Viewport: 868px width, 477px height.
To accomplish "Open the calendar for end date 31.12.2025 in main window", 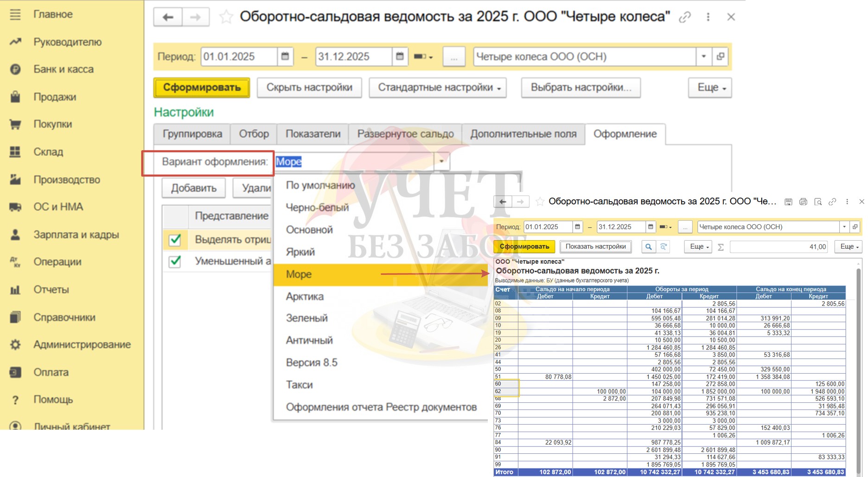I will 400,57.
